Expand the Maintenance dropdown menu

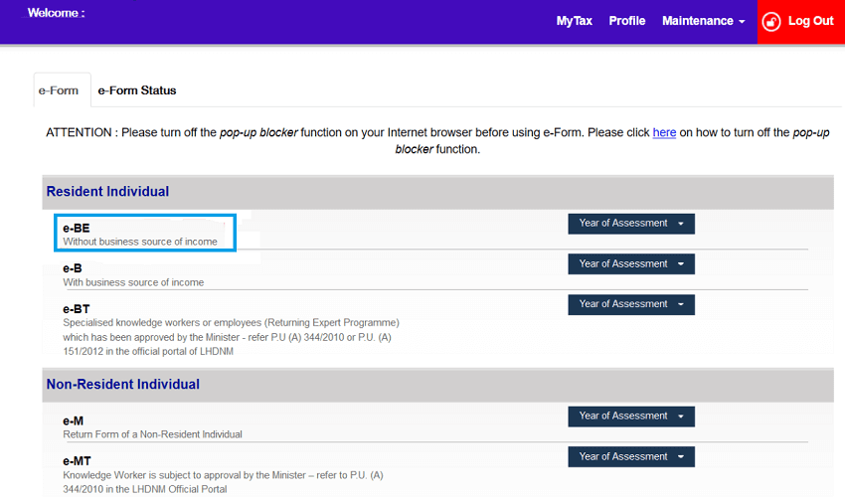point(703,21)
